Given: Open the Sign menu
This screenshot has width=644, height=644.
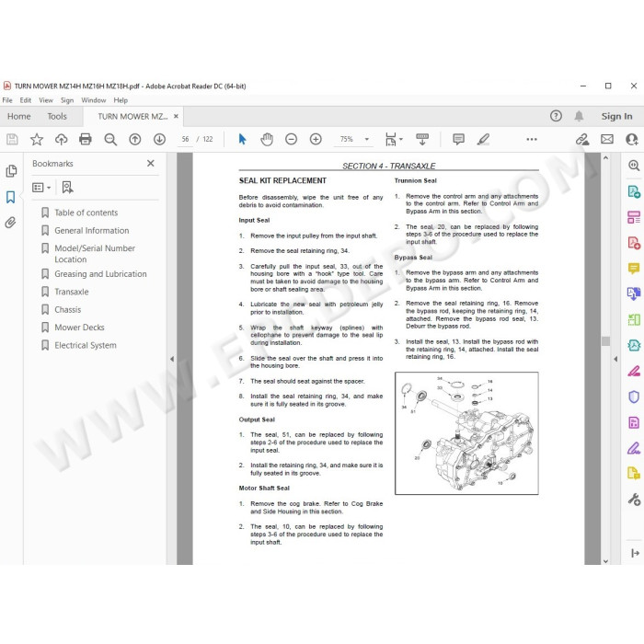Looking at the screenshot, I should click(67, 100).
